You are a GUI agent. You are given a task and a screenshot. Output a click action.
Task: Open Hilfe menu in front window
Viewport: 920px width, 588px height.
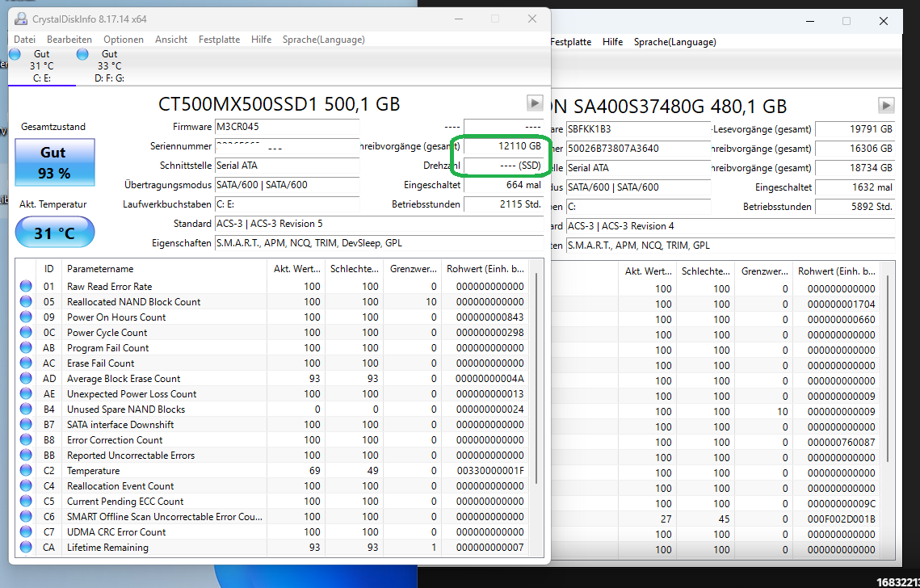tap(261, 40)
